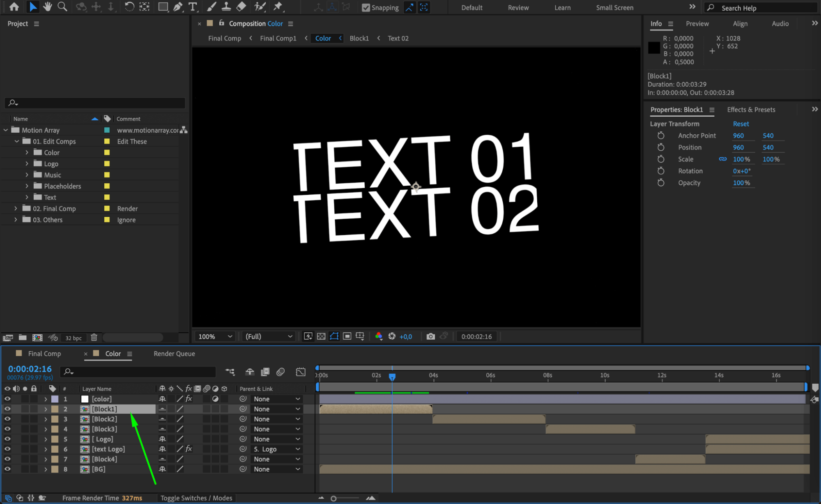Image resolution: width=821 pixels, height=504 pixels.
Task: Click Toggle Switches / Modes button
Action: click(196, 498)
